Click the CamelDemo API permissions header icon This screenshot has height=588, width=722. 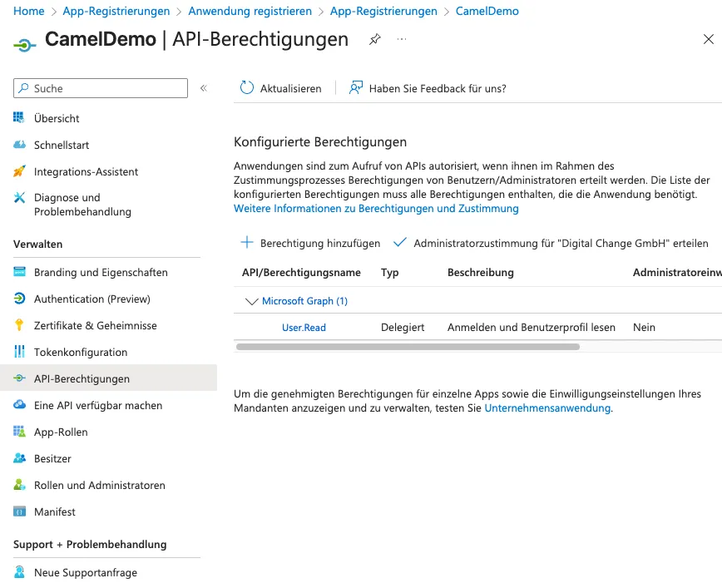pyautogui.click(x=24, y=45)
